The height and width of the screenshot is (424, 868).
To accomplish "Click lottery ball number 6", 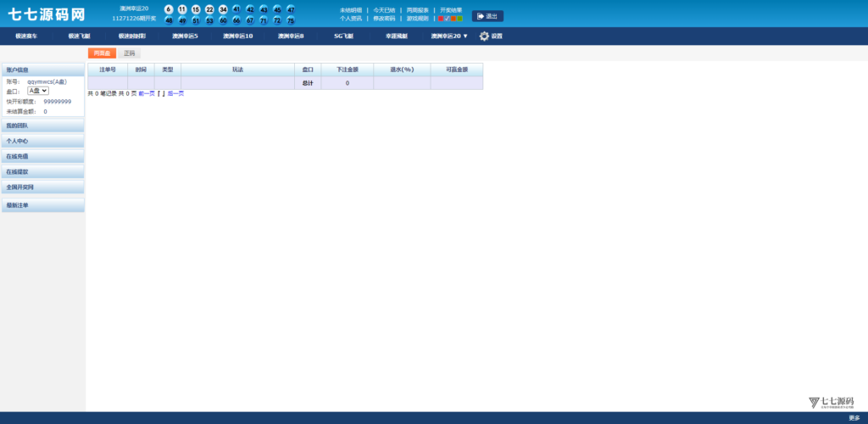I will click(x=169, y=9).
